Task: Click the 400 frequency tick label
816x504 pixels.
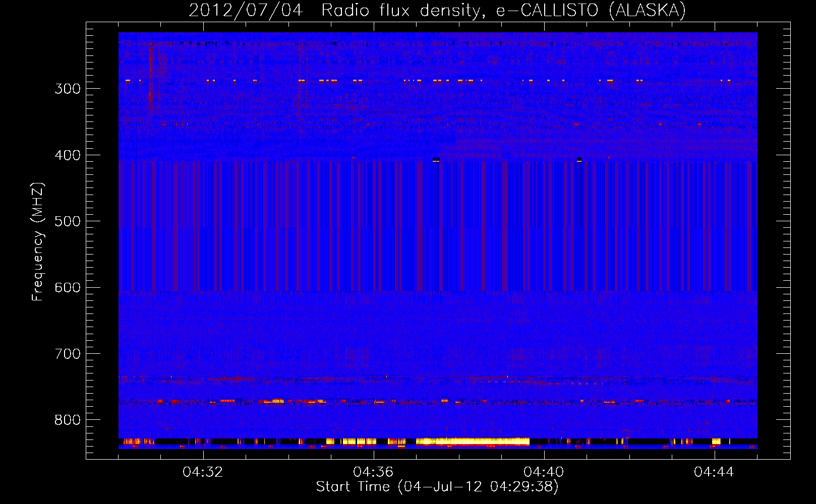Action: click(68, 155)
